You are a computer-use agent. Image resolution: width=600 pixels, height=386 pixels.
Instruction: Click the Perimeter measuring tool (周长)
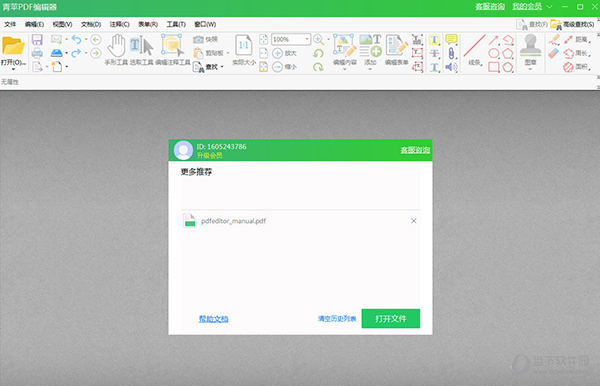(x=577, y=53)
